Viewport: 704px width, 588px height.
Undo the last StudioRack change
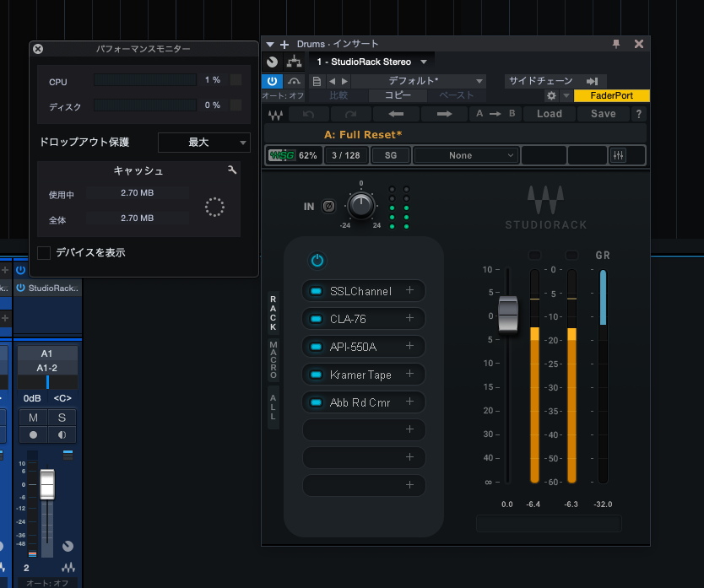click(x=308, y=114)
